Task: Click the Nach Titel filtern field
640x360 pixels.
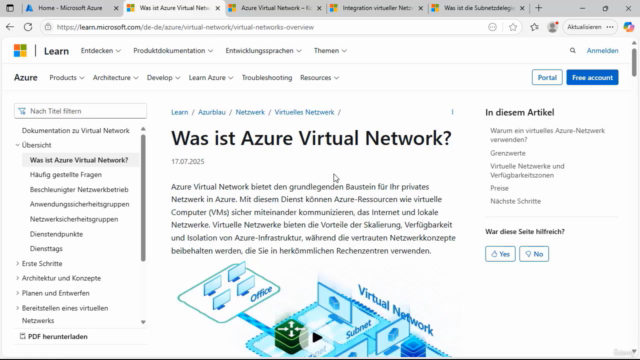Action: [x=80, y=111]
